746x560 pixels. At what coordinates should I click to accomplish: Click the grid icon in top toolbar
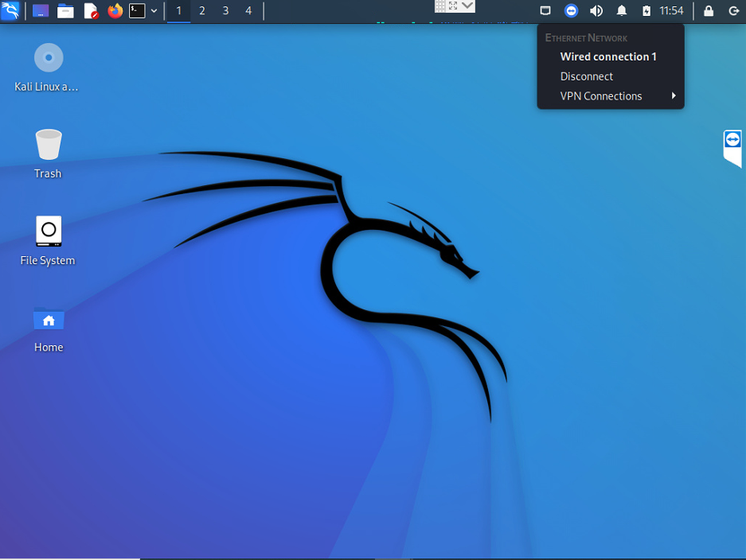click(x=440, y=6)
